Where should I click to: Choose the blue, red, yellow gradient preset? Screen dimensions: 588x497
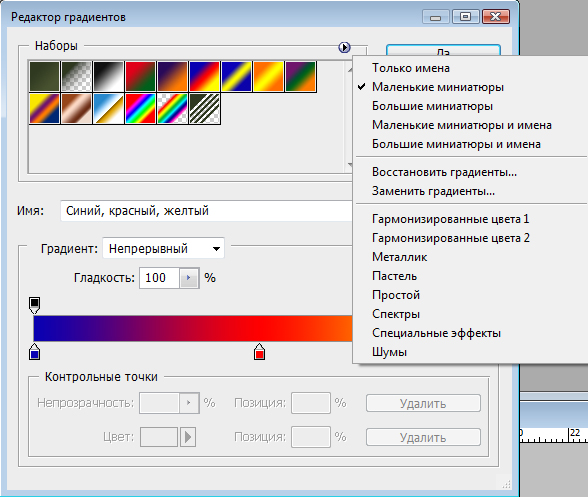coord(204,77)
